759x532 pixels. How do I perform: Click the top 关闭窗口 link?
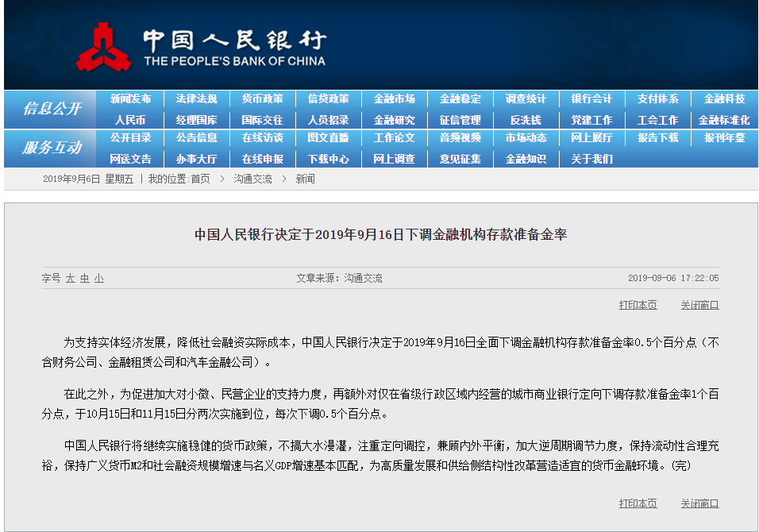699,305
